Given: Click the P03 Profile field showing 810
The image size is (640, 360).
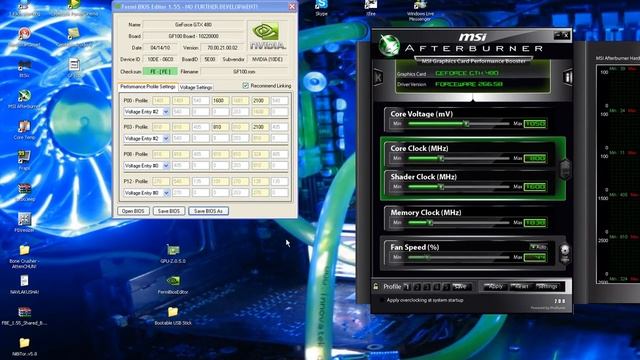Looking at the screenshot, I should [220, 127].
